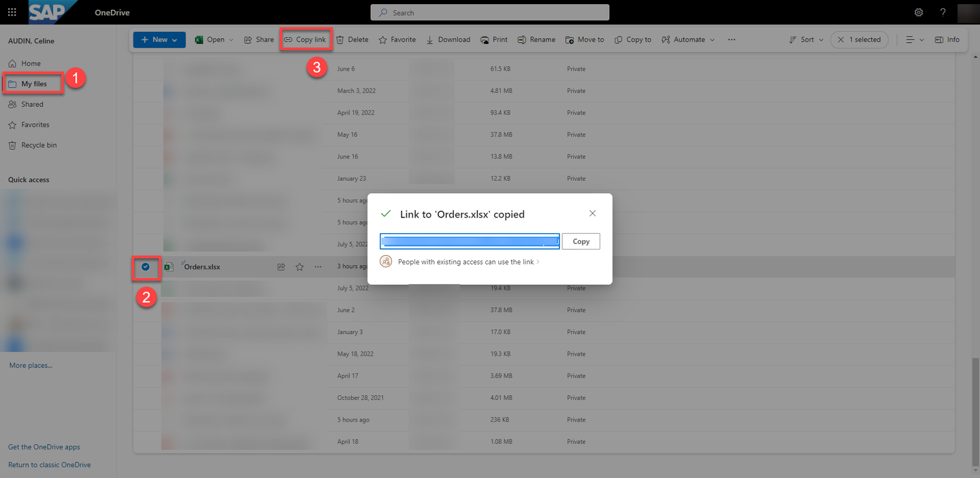Image resolution: width=980 pixels, height=478 pixels.
Task: Open the Info details pane
Action: [x=947, y=39]
